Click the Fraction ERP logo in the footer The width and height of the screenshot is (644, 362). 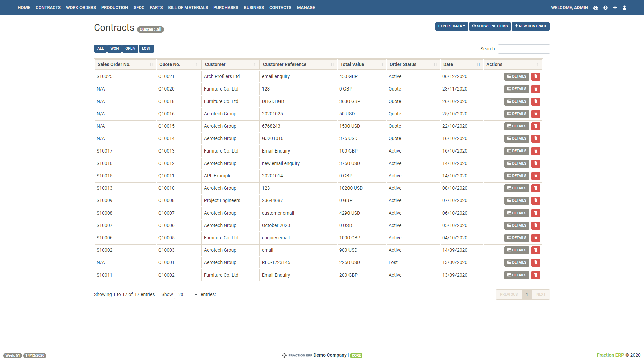click(x=285, y=355)
